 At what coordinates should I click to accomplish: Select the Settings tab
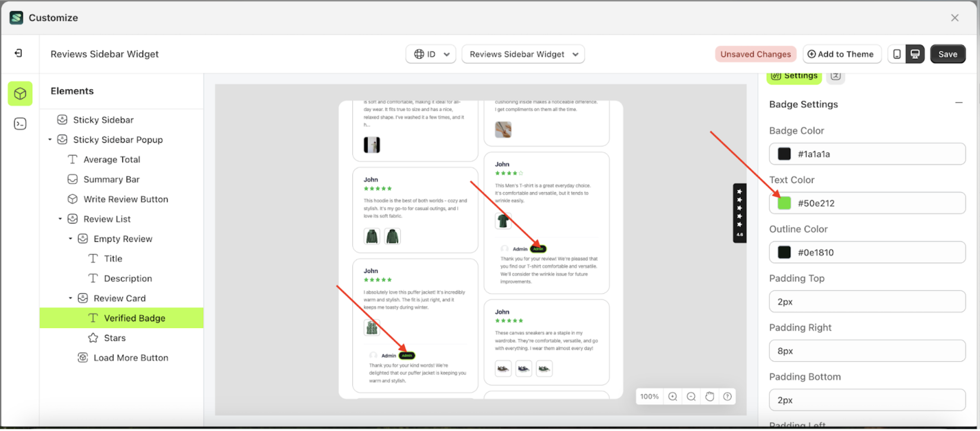(794, 76)
